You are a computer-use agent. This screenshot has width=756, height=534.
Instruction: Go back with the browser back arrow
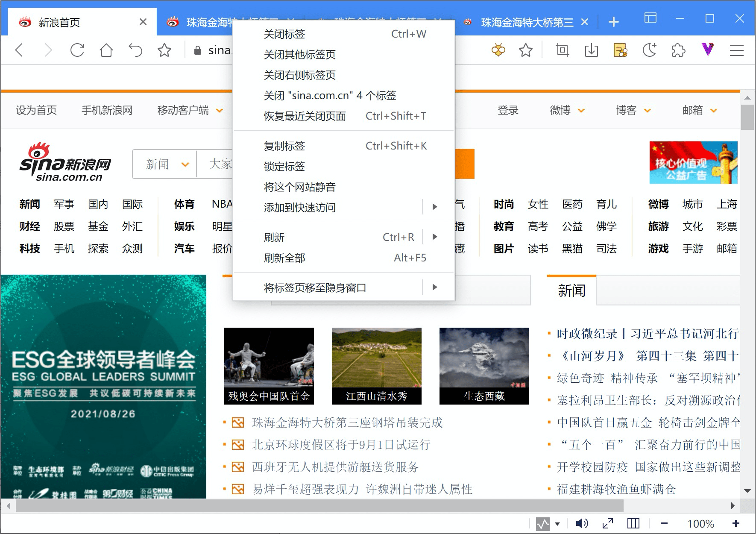19,50
